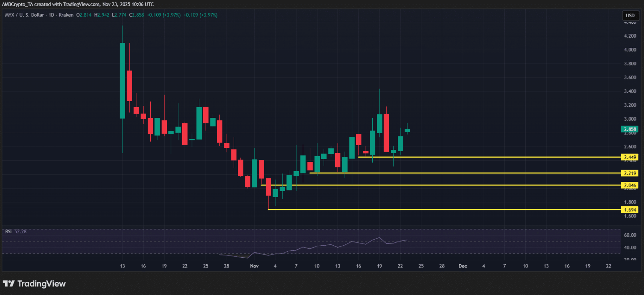Select the yellow 2.219 price level label
Screen dimensions: 644x295
630,173
